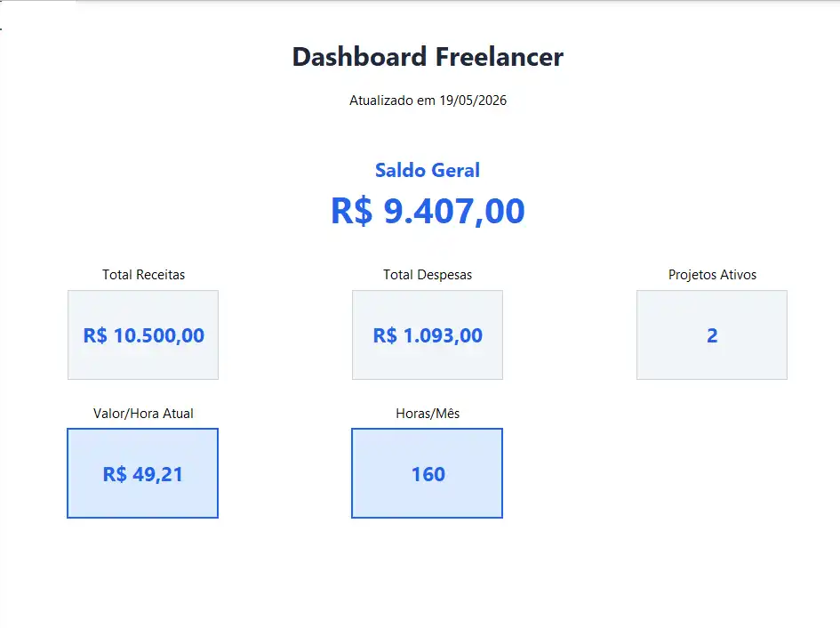
Task: Click the Horas/Mês label
Action: click(x=428, y=414)
